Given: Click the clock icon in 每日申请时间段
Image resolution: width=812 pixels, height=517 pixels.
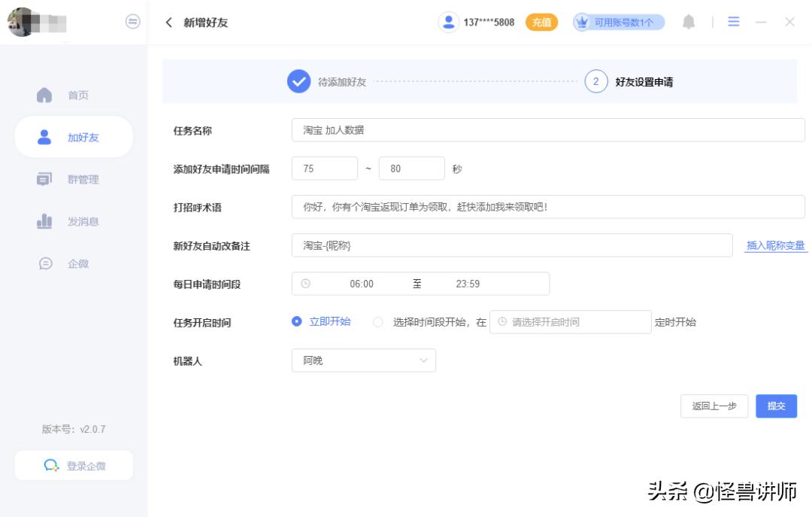Looking at the screenshot, I should click(307, 284).
